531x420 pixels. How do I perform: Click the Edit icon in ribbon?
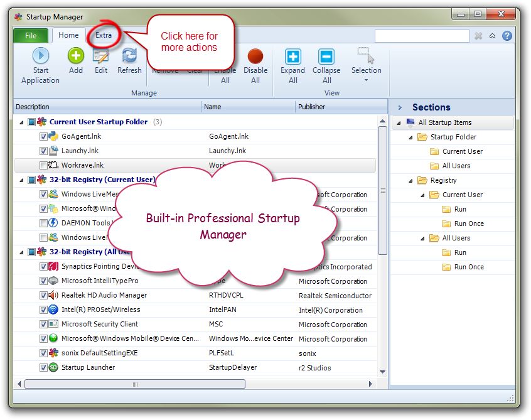[101, 57]
